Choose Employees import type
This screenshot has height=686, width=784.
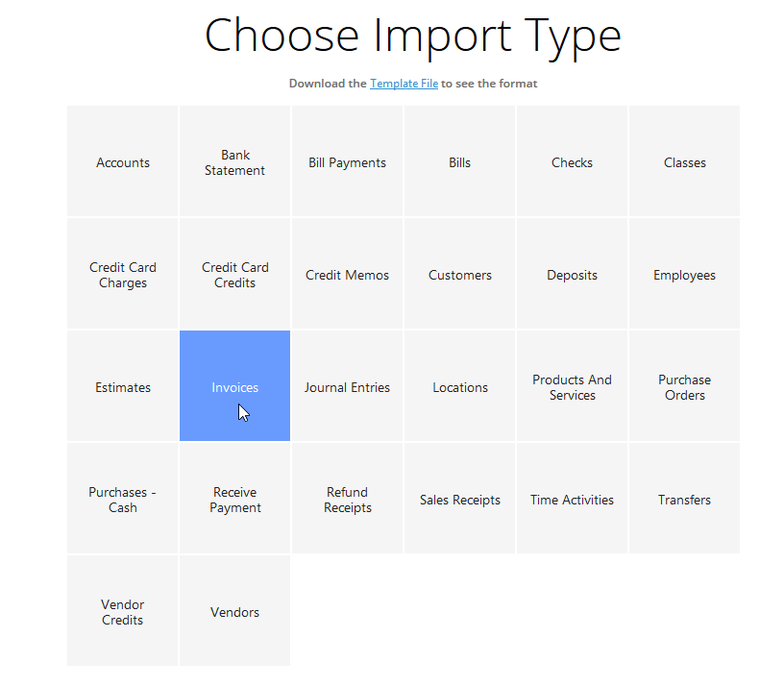click(684, 274)
